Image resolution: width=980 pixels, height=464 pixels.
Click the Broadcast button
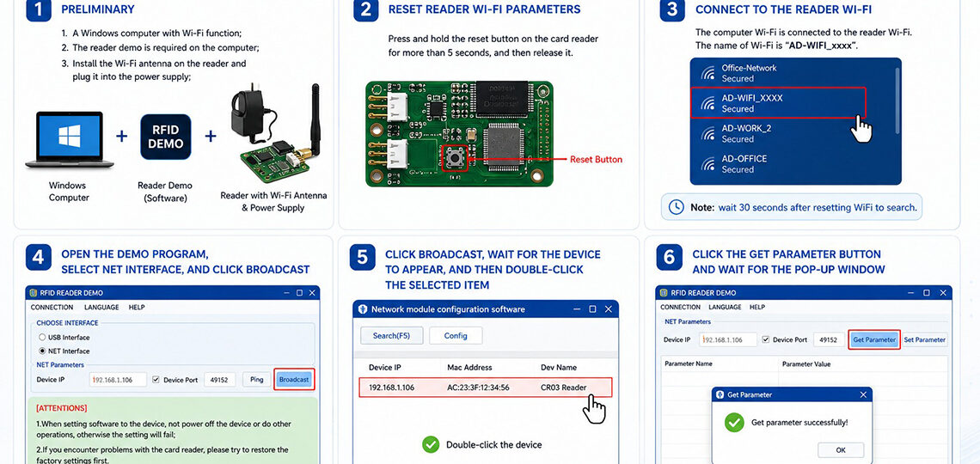(294, 379)
